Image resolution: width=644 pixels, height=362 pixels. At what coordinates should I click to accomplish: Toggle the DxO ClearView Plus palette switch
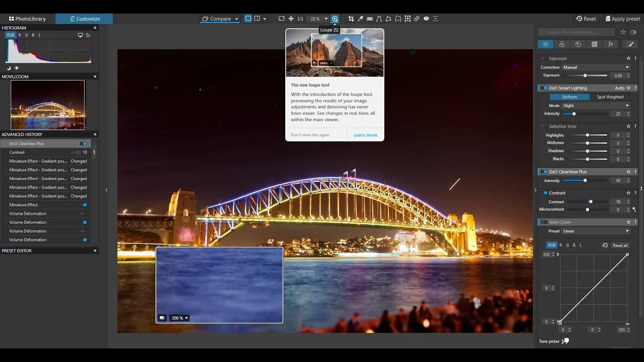pos(544,171)
